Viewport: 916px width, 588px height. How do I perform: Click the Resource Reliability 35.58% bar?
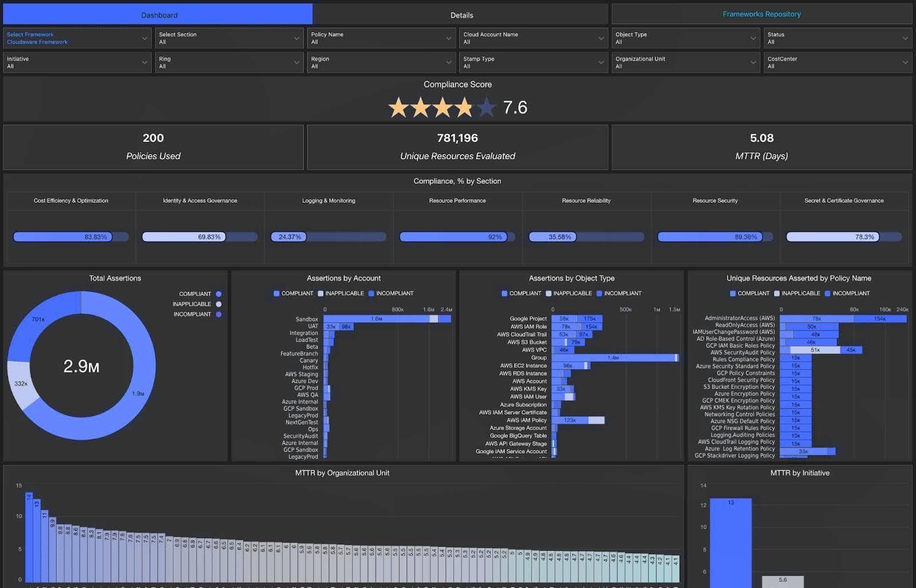(x=586, y=236)
